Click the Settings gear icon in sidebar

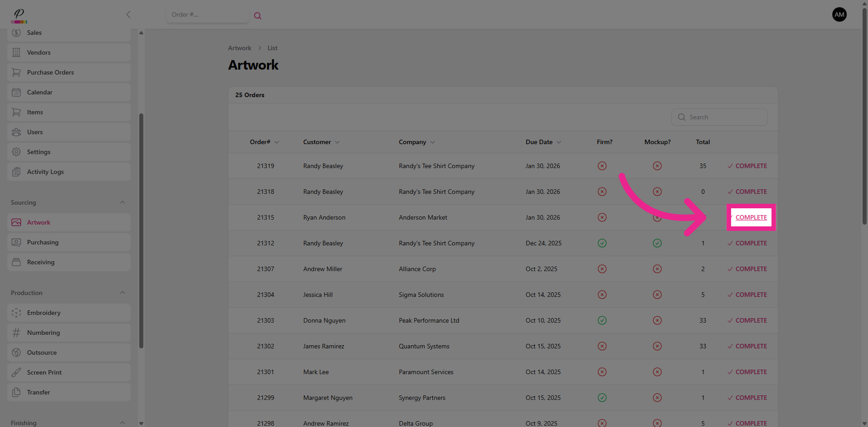(16, 152)
